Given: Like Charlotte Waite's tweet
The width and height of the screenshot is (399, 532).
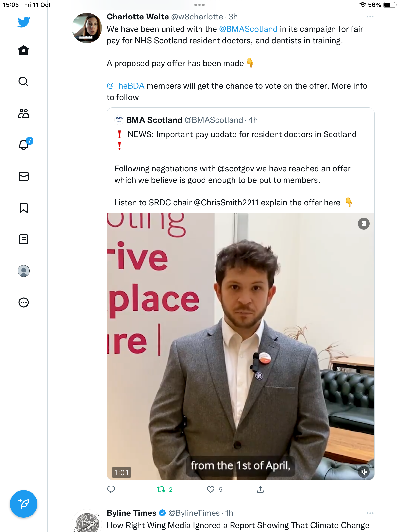Looking at the screenshot, I should pos(211,489).
